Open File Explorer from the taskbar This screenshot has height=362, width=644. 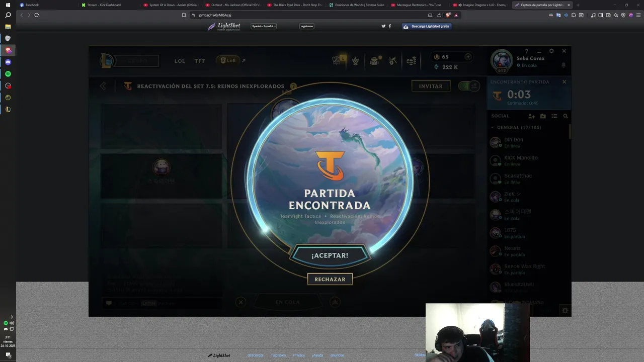tap(8, 26)
